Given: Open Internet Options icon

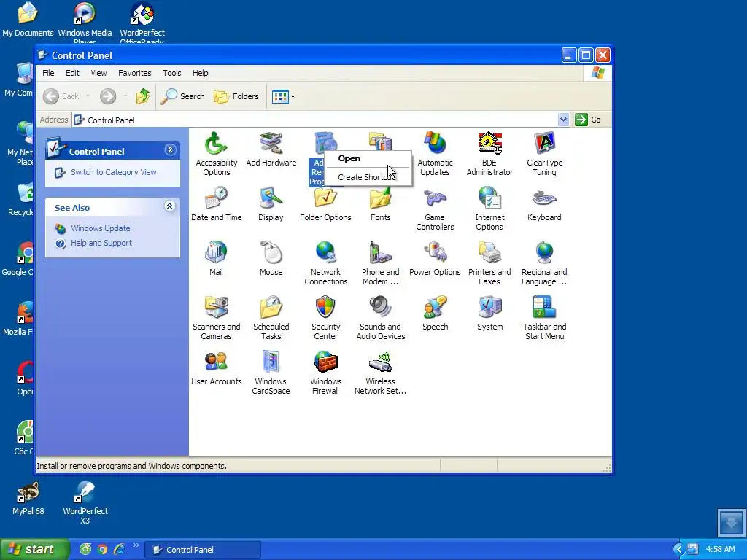Looking at the screenshot, I should click(489, 209).
